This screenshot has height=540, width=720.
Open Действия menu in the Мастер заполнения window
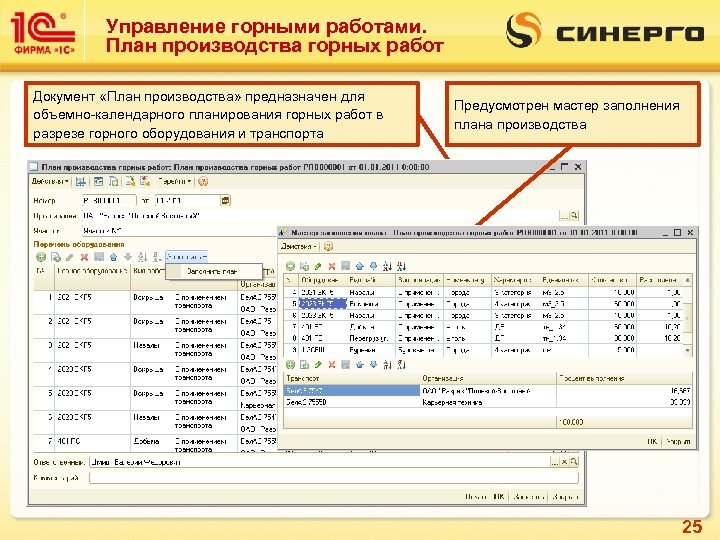pyautogui.click(x=299, y=246)
